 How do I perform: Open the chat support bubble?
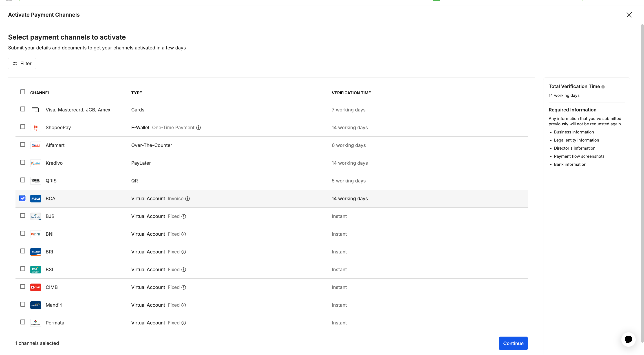[629, 339]
